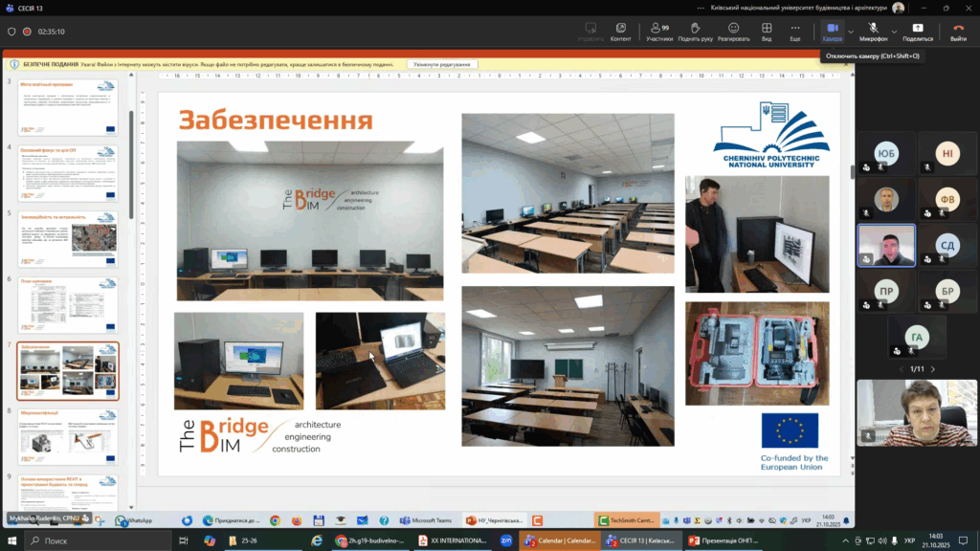The image size is (980, 551).
Task: Expand microphone options dropdown arrow
Action: click(894, 32)
